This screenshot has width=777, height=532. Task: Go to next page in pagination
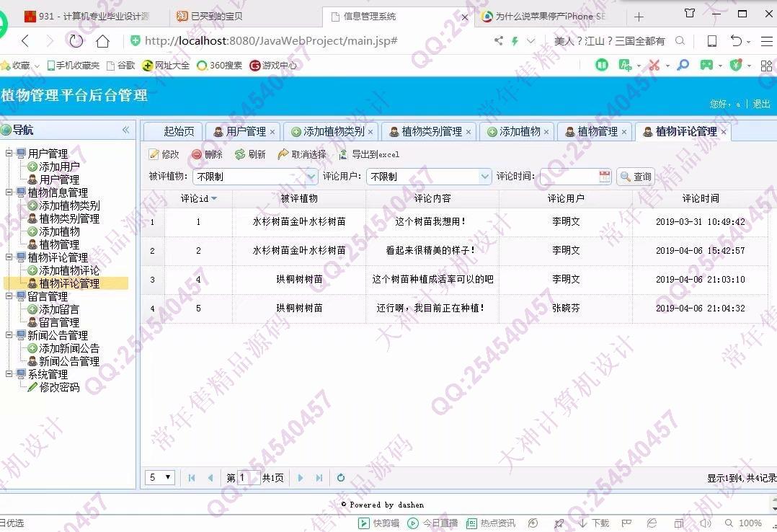[x=301, y=478]
